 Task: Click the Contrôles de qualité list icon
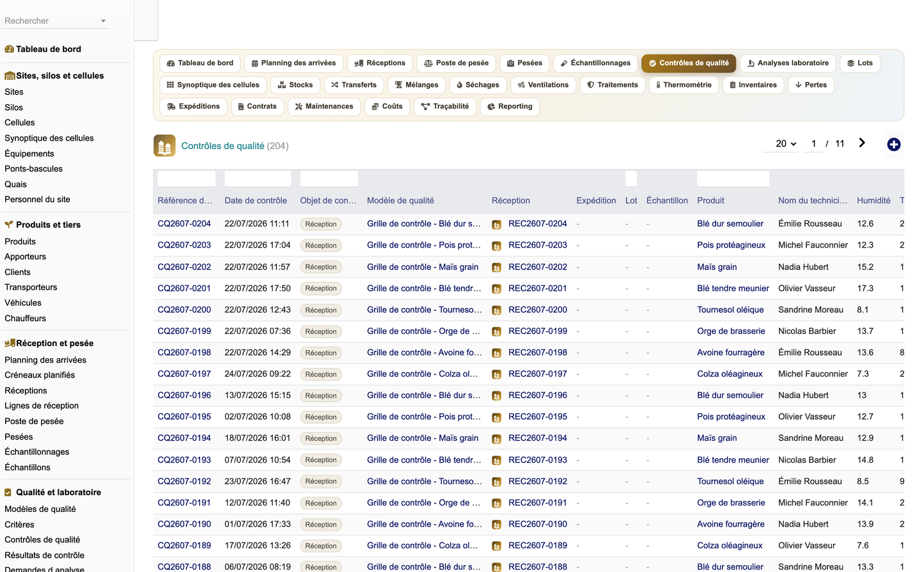click(164, 146)
